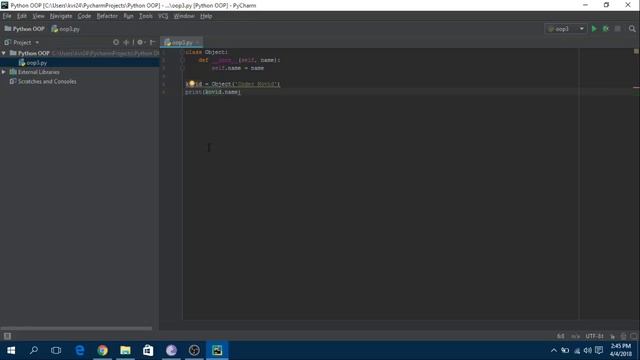Image resolution: width=640 pixels, height=360 pixels.
Task: Open the Windows Start menu
Action: (11, 350)
